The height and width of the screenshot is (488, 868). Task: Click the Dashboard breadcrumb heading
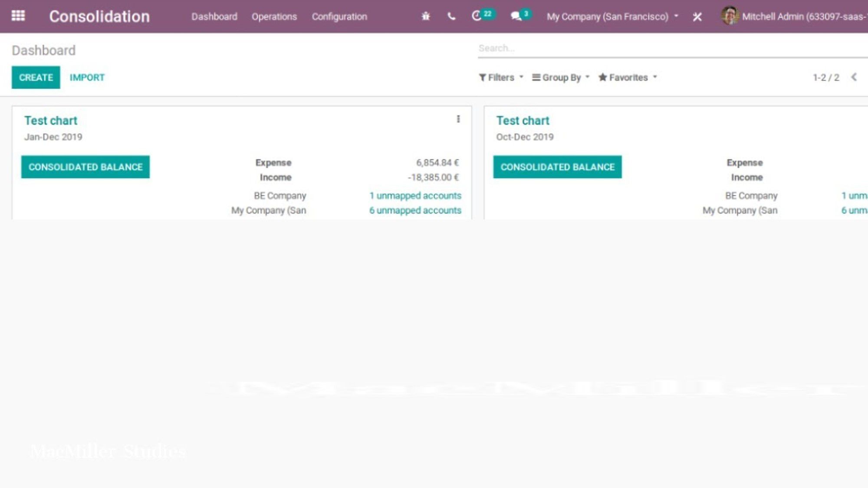tap(43, 50)
